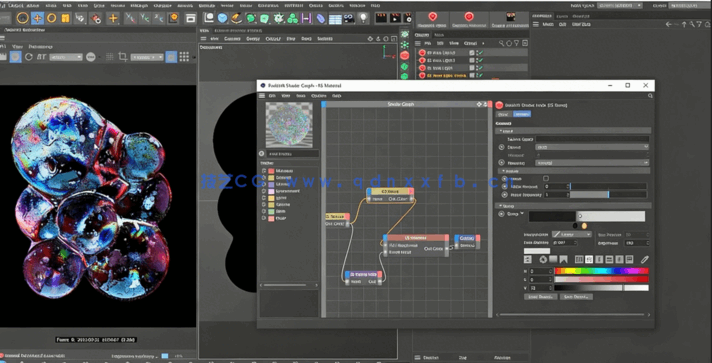This screenshot has height=363, width=712.
Task: Toggle the first object's green check mark
Action: coord(480,53)
